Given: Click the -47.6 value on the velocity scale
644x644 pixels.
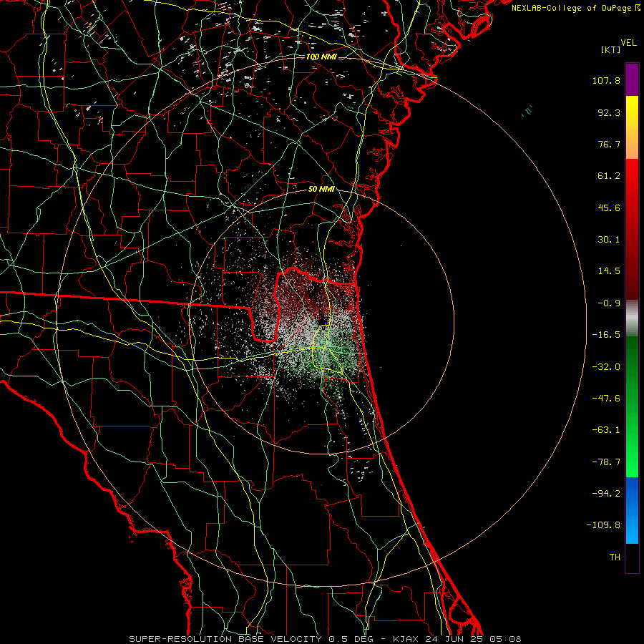Looking at the screenshot, I should pyautogui.click(x=606, y=399).
